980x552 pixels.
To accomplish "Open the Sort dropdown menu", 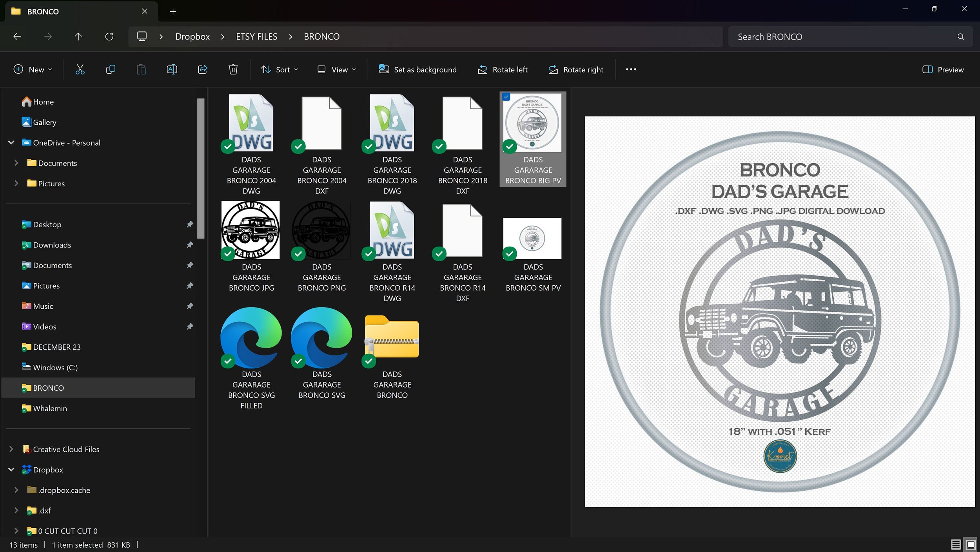I will 279,69.
